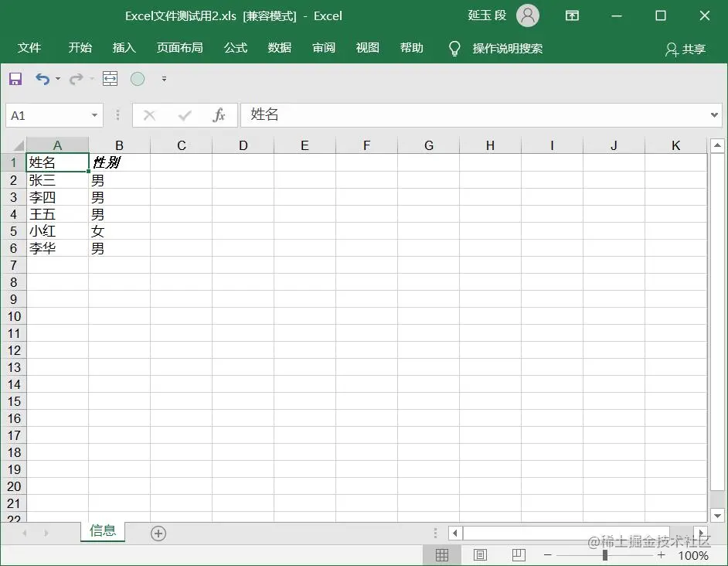Open the 审阅 tab
This screenshot has width=728, height=566.
point(324,48)
